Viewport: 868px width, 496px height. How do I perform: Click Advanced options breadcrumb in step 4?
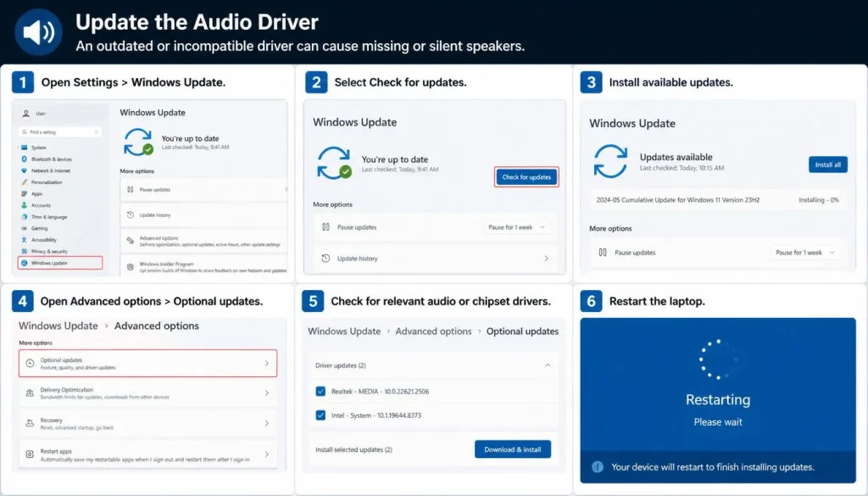[x=157, y=326]
